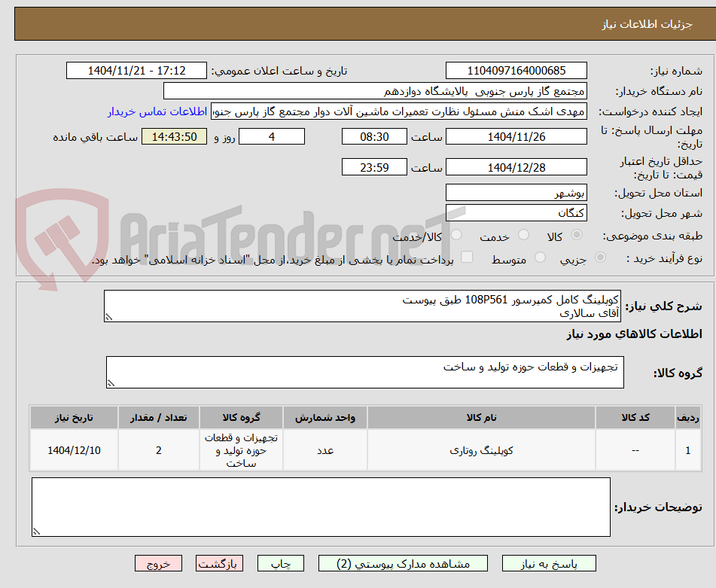The image size is (716, 588).
Task: Toggle the اسناد خزانه اسلامی payment checkbox
Action: 467,257
